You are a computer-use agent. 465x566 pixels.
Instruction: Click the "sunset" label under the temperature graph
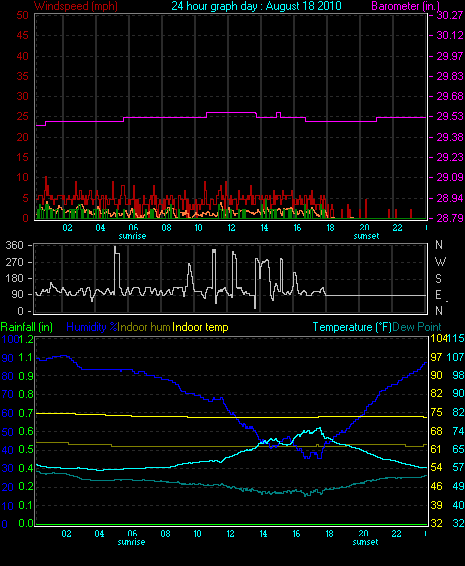[x=365, y=542]
